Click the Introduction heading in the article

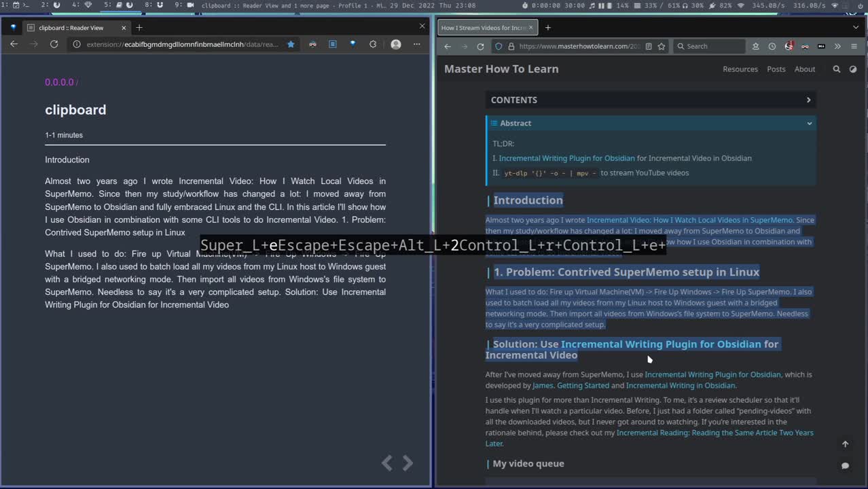(x=528, y=200)
